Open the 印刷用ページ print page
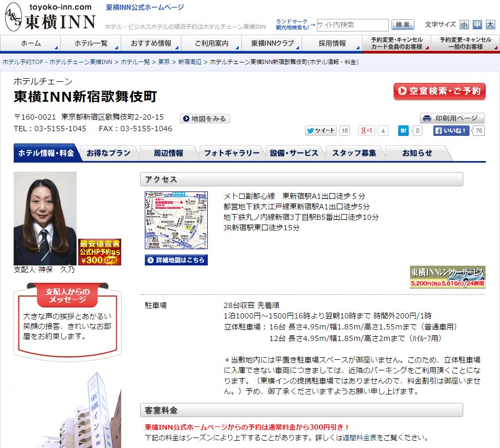The width and height of the screenshot is (500, 448). [452, 118]
